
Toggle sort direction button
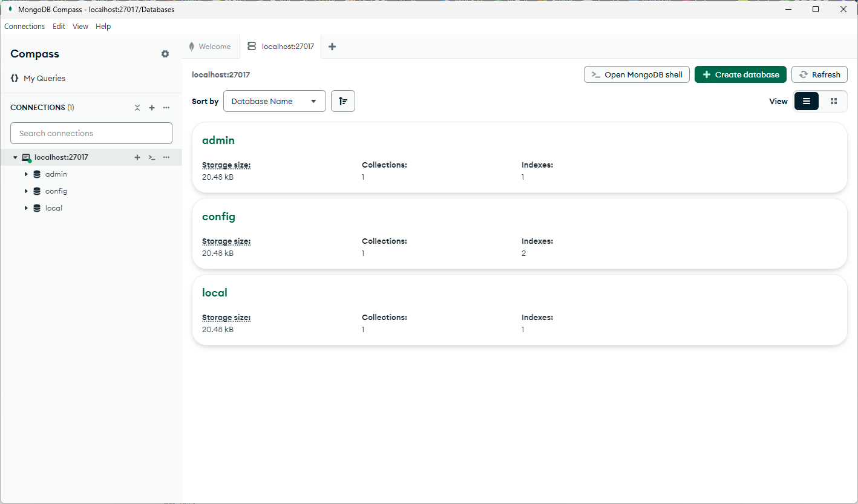(343, 101)
